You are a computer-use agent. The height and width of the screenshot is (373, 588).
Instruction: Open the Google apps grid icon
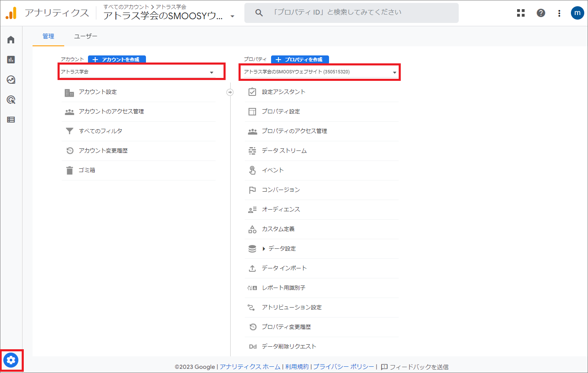tap(521, 13)
